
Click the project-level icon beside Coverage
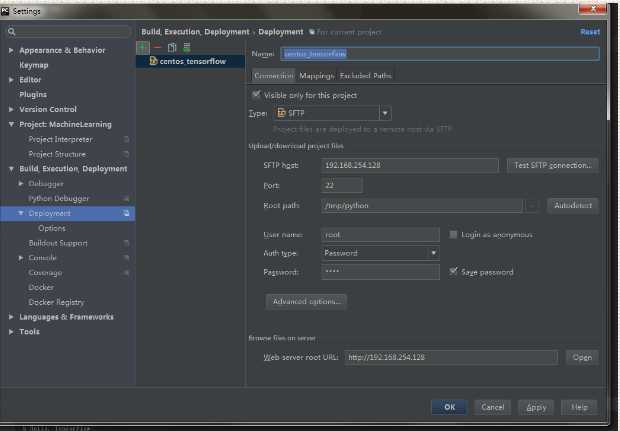tap(126, 273)
